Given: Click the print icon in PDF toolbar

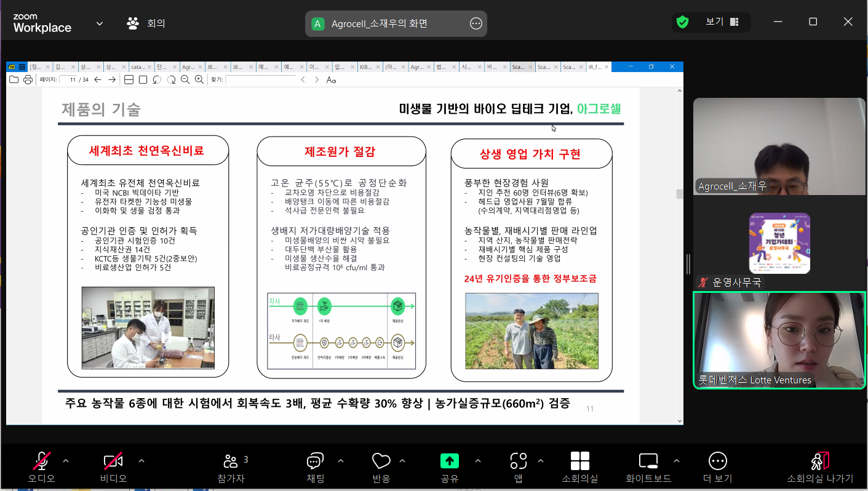Looking at the screenshot, I should 28,79.
